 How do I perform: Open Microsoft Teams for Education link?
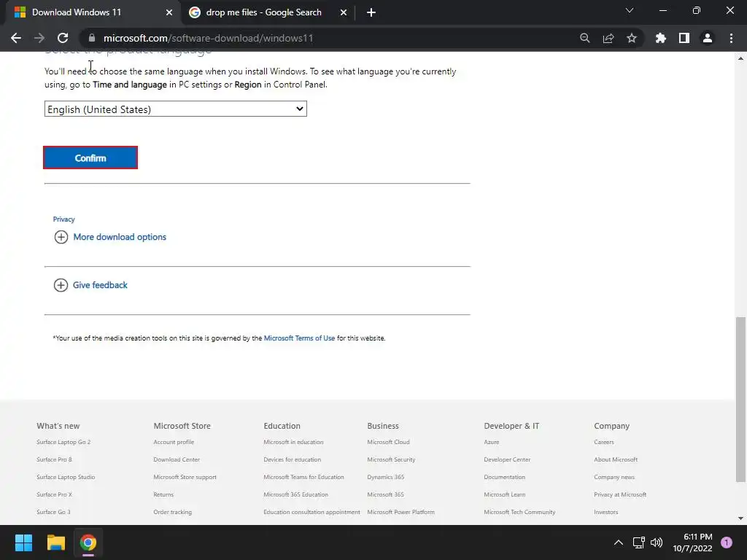coord(303,477)
